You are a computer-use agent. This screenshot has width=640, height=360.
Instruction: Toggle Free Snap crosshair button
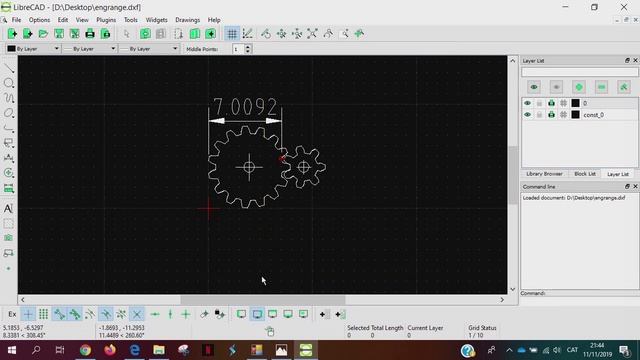click(28, 314)
